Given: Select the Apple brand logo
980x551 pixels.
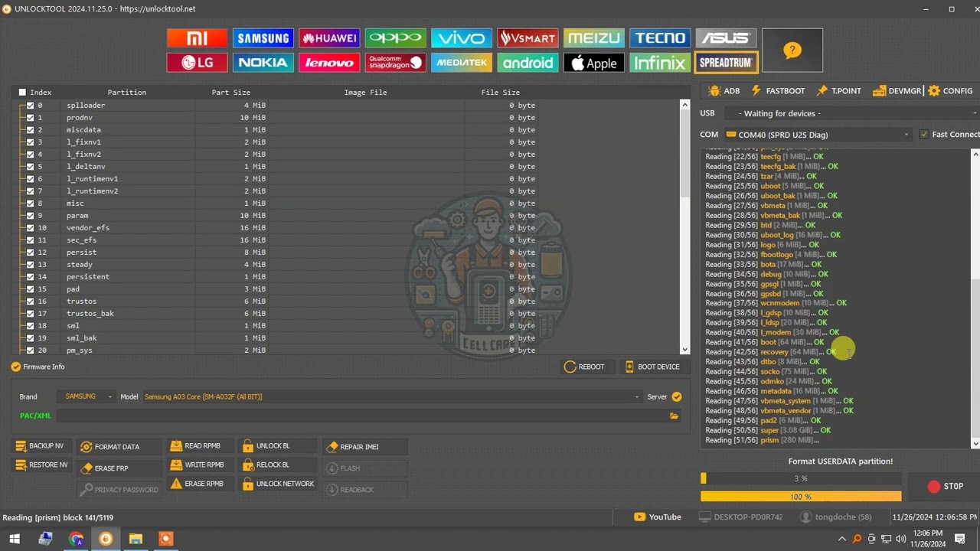Looking at the screenshot, I should 593,63.
